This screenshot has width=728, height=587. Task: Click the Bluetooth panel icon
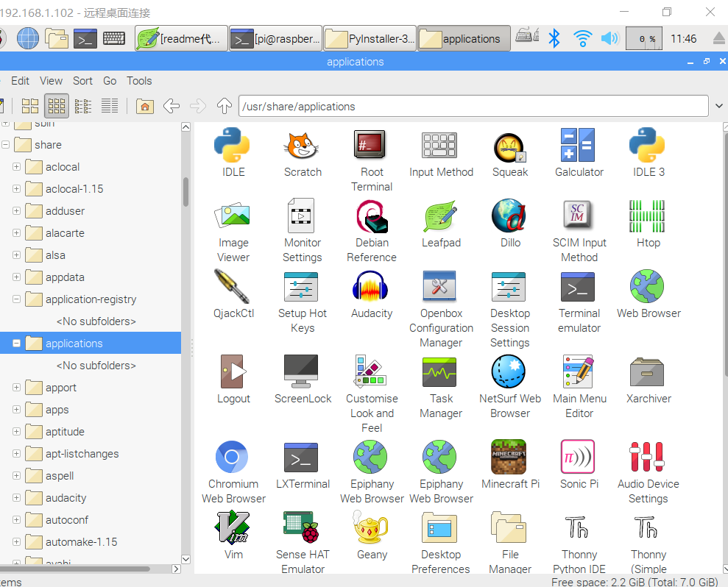point(554,38)
